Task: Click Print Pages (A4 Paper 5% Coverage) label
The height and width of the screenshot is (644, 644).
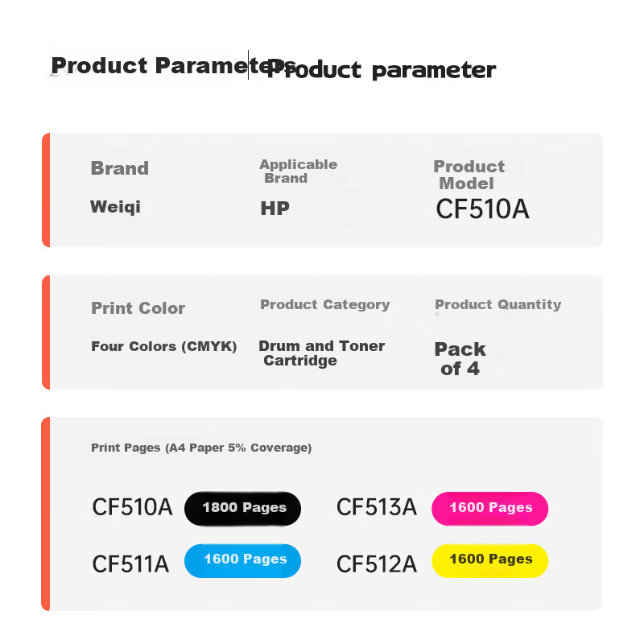Action: 201,448
